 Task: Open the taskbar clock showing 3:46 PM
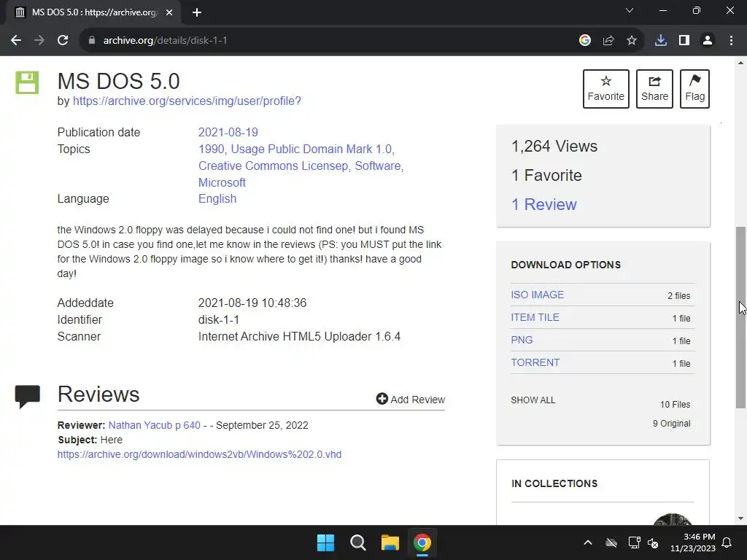pos(693,542)
